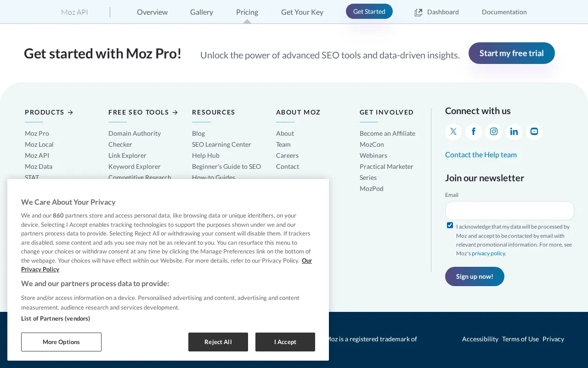Open Practical Marketer Series link
This screenshot has height=368, width=588.
tap(386, 172)
